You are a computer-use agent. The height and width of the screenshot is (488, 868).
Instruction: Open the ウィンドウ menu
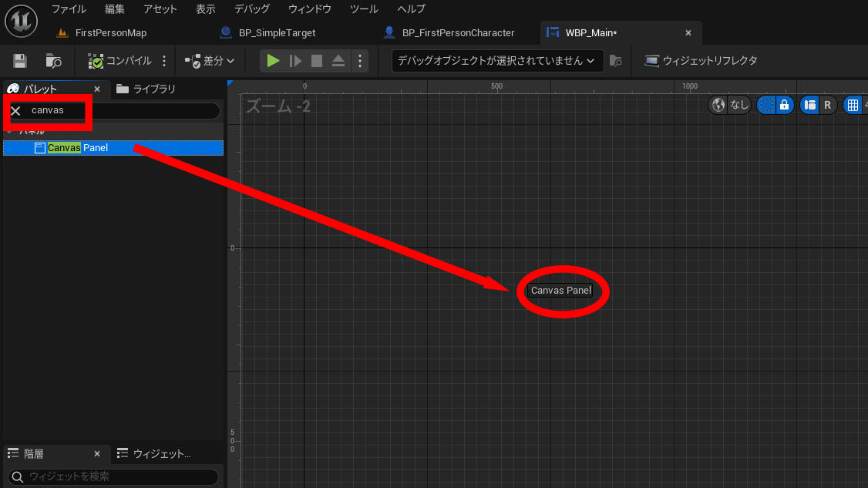[x=309, y=8]
